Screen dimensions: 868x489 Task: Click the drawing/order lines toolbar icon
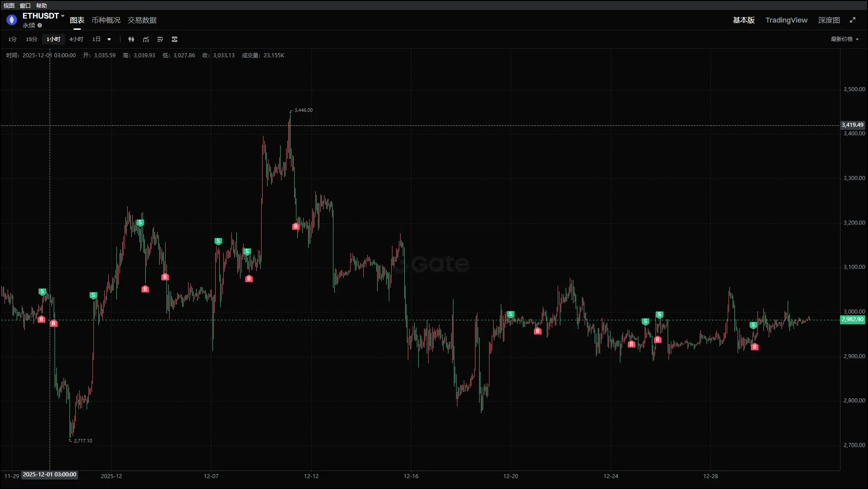[x=160, y=39]
